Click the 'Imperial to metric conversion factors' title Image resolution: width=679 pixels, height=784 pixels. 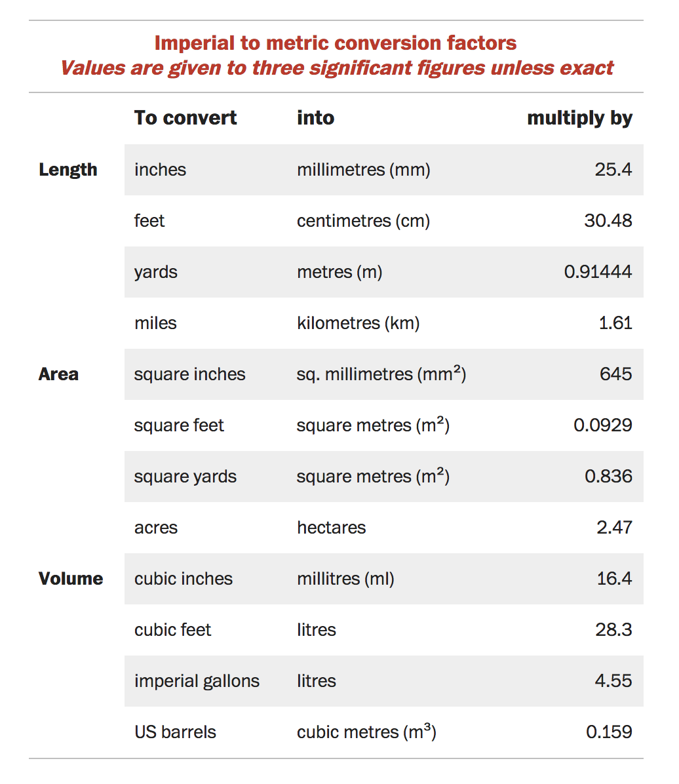tap(336, 43)
